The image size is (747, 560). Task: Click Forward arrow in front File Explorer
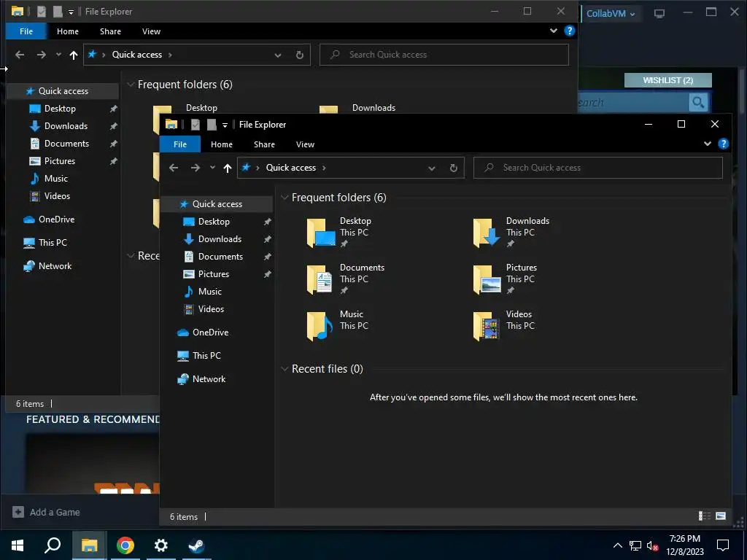click(x=196, y=168)
